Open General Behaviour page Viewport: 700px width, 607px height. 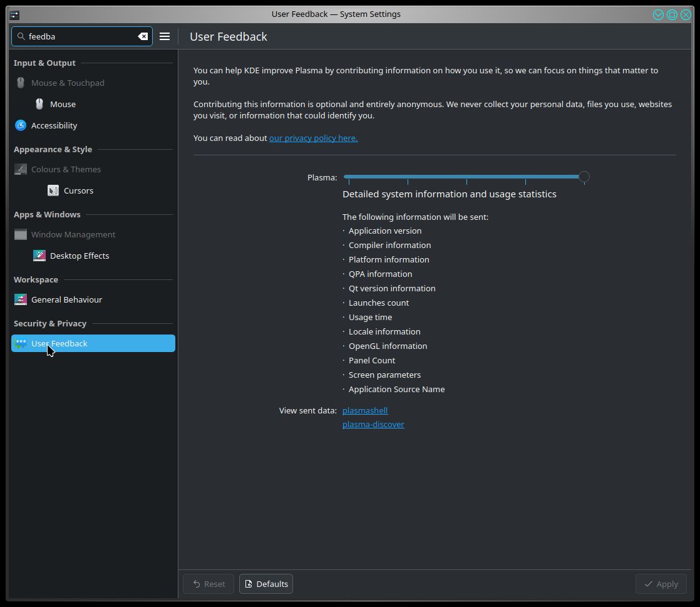tap(93, 299)
